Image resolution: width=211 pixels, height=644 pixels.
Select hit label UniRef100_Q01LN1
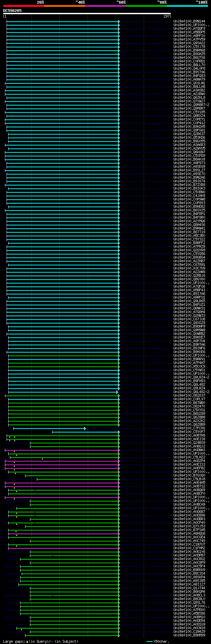(189, 83)
